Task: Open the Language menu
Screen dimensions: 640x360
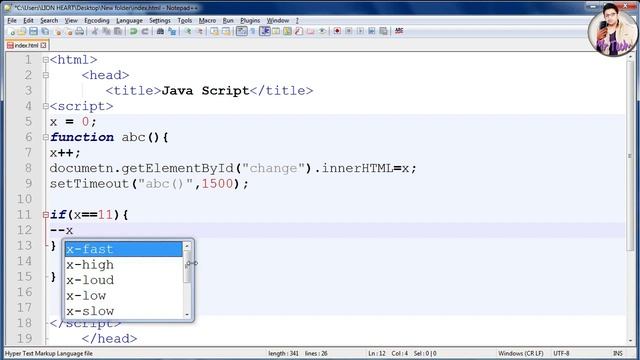Action: click(129, 20)
